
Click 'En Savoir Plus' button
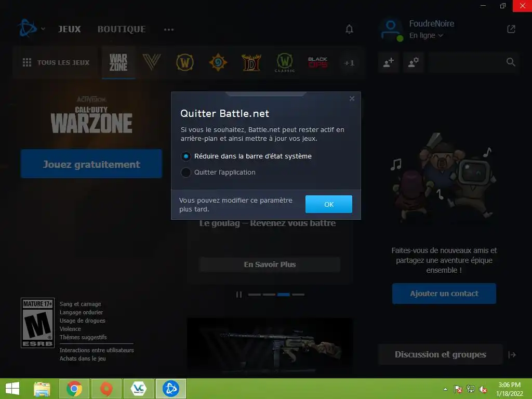coord(270,264)
